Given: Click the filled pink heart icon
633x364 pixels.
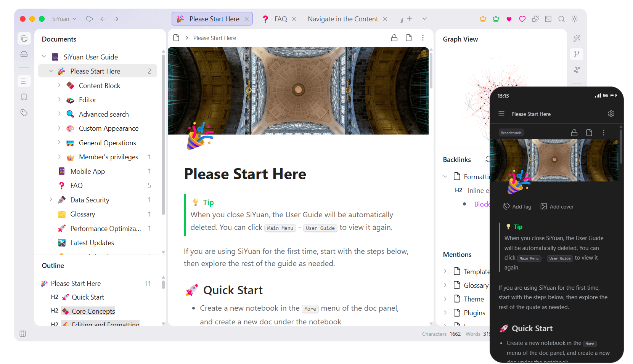Looking at the screenshot, I should coord(509,19).
